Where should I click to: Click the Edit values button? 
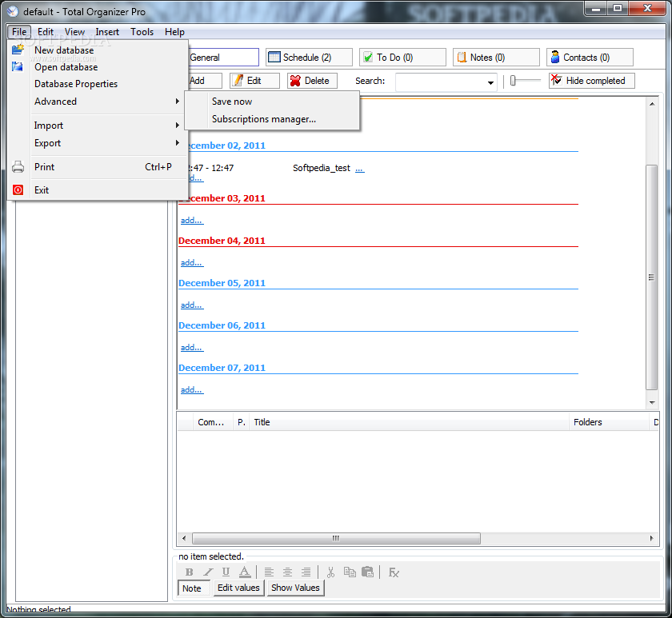click(238, 588)
